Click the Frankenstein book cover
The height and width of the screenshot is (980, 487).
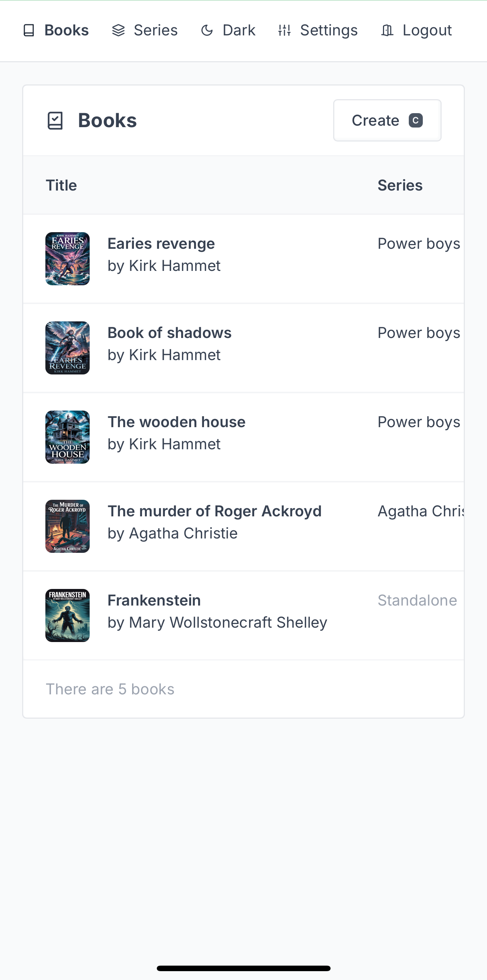click(68, 615)
